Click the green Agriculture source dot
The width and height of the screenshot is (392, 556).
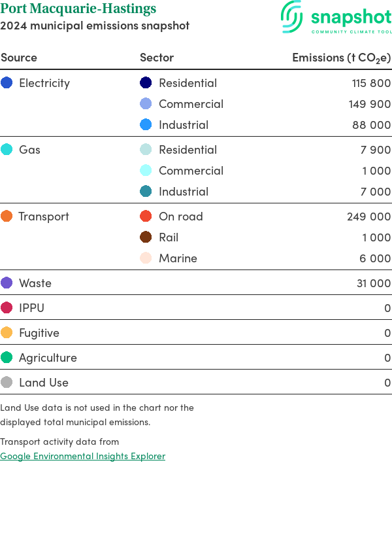click(x=7, y=358)
